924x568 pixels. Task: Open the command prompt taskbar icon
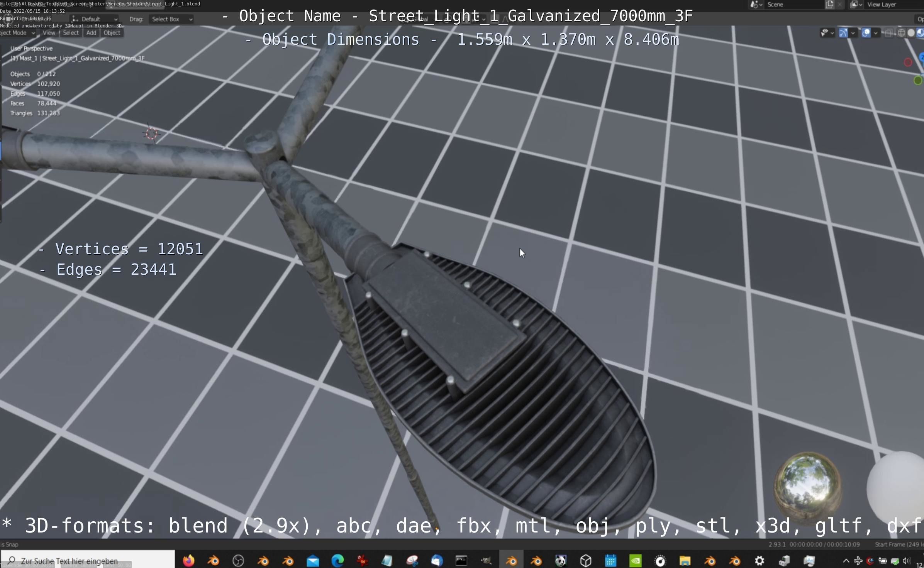(461, 560)
